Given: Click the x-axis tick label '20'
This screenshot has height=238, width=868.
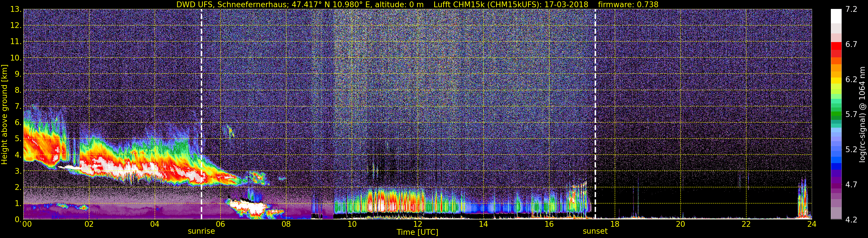Looking at the screenshot, I should pos(680,224).
